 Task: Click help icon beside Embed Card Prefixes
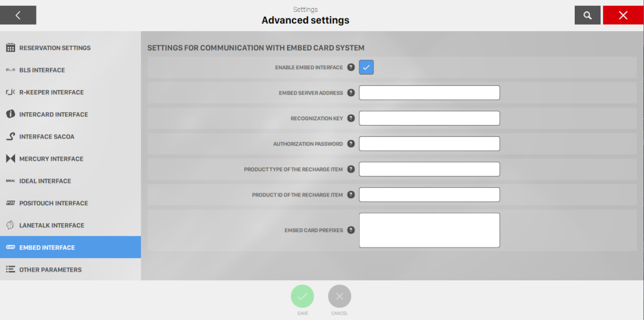[351, 230]
